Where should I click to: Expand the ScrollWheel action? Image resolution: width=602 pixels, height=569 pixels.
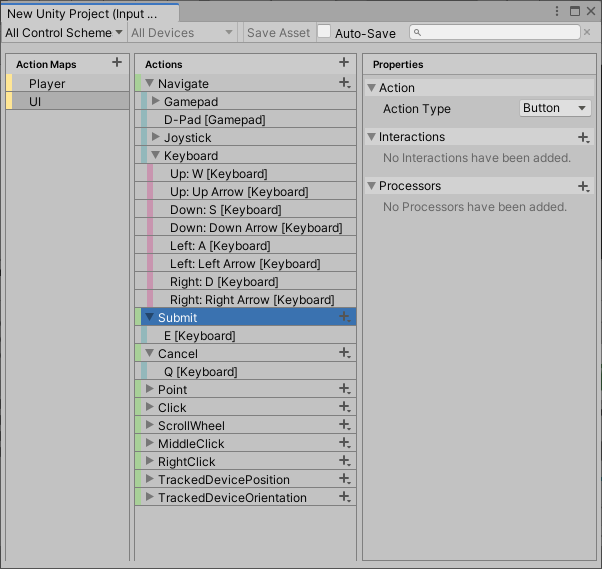click(x=150, y=425)
